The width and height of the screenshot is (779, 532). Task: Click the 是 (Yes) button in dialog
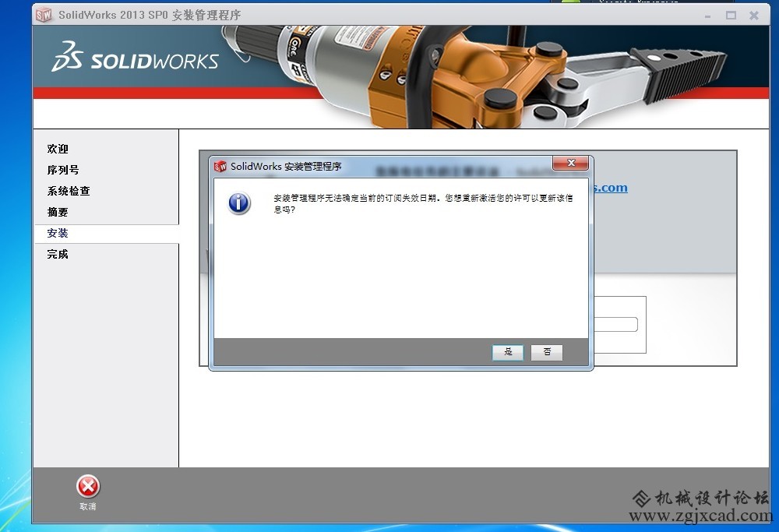[507, 352]
